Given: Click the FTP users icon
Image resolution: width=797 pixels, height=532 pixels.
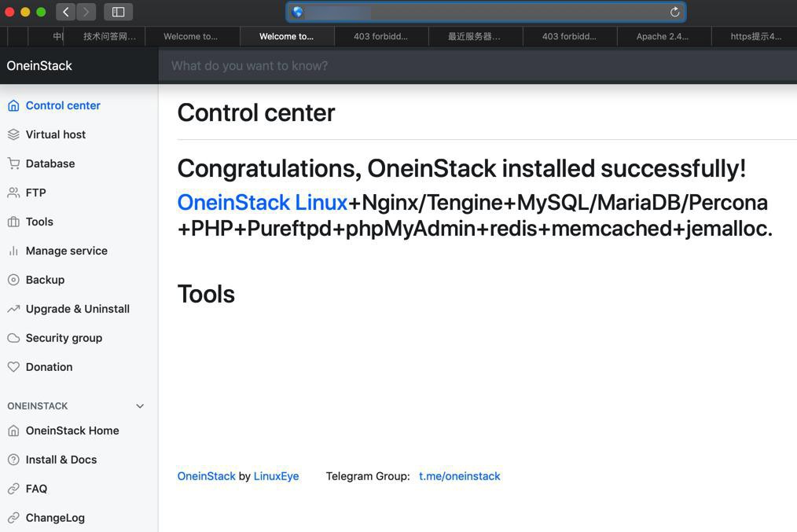Looking at the screenshot, I should (13, 193).
